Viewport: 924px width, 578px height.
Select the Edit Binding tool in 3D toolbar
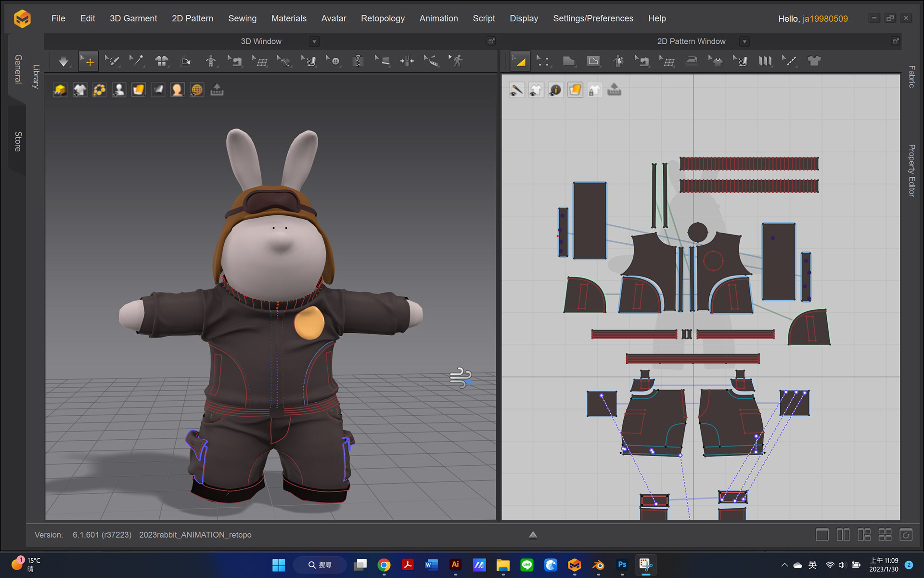tap(383, 61)
